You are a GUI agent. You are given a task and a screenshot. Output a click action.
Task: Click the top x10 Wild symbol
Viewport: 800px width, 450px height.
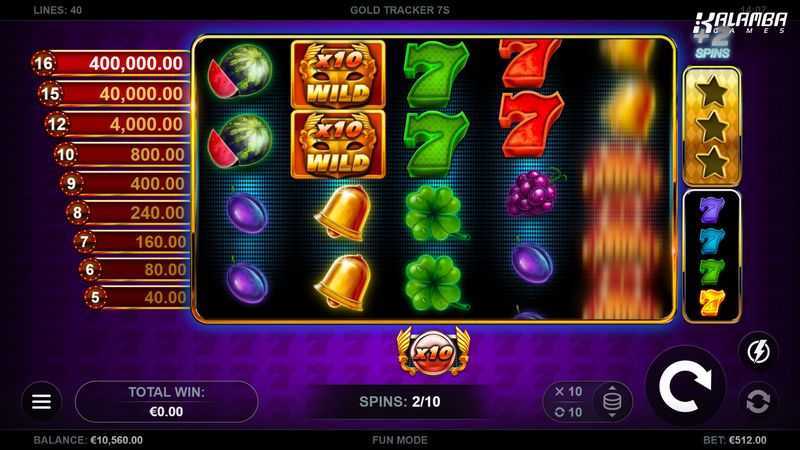(x=338, y=74)
